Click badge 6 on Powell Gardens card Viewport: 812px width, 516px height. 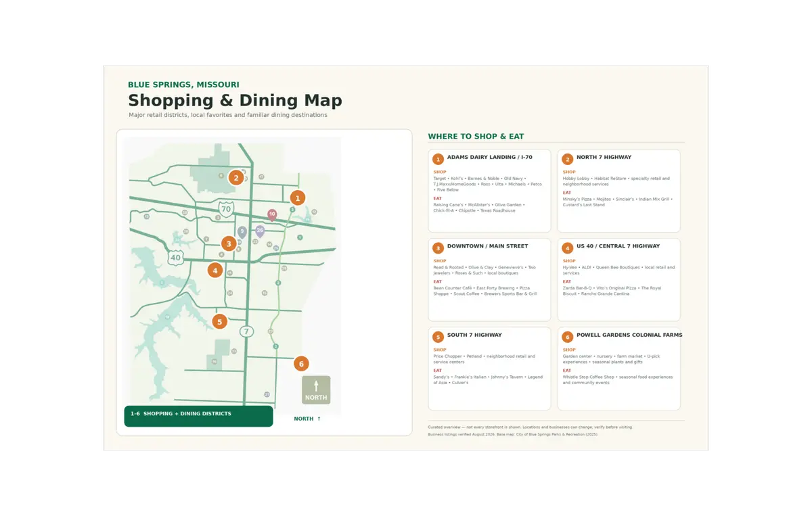point(567,337)
